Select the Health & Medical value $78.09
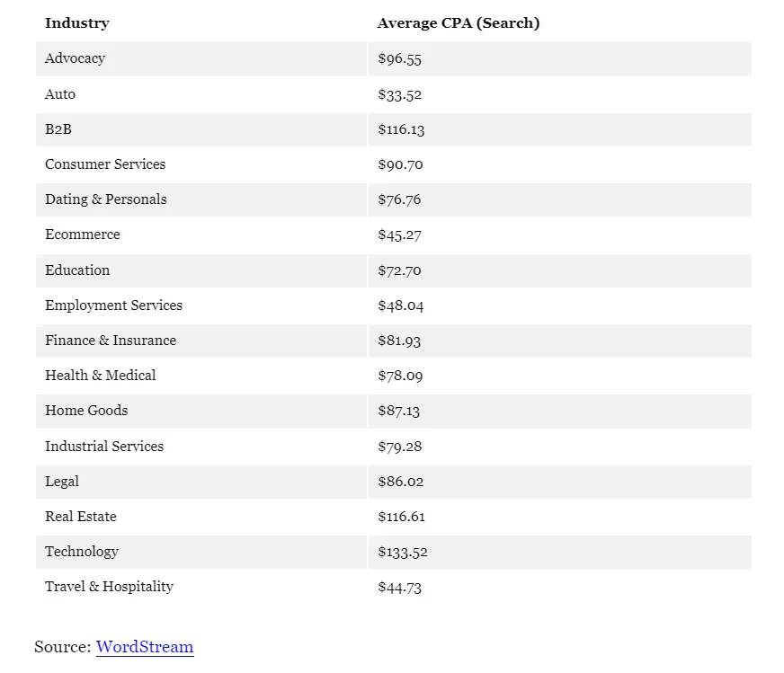 click(400, 376)
